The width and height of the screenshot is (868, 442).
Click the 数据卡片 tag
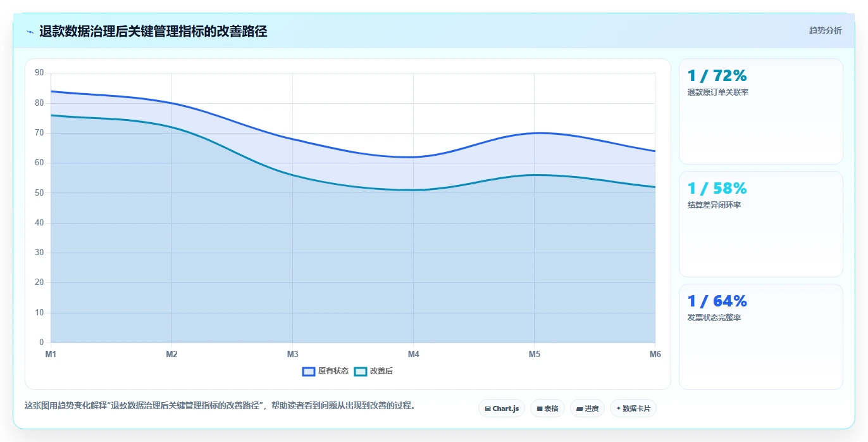point(633,408)
